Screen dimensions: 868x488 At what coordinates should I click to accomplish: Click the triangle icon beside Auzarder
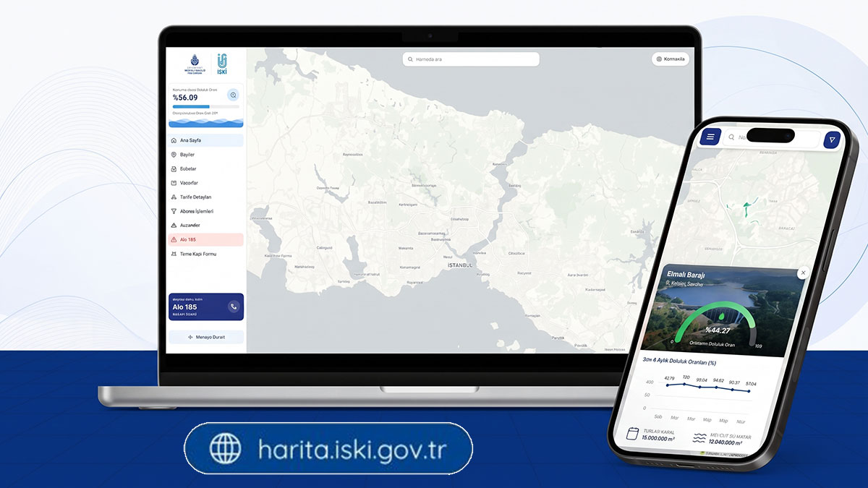click(174, 225)
